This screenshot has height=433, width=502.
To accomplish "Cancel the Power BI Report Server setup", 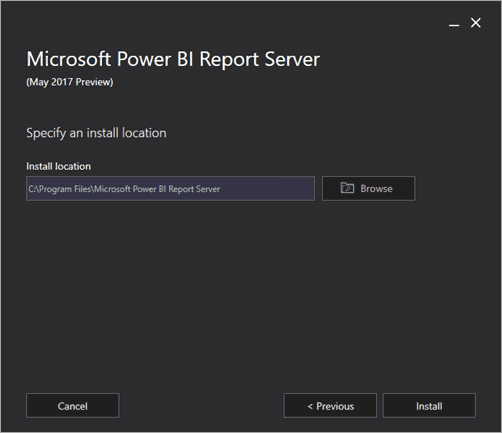I will (x=73, y=405).
